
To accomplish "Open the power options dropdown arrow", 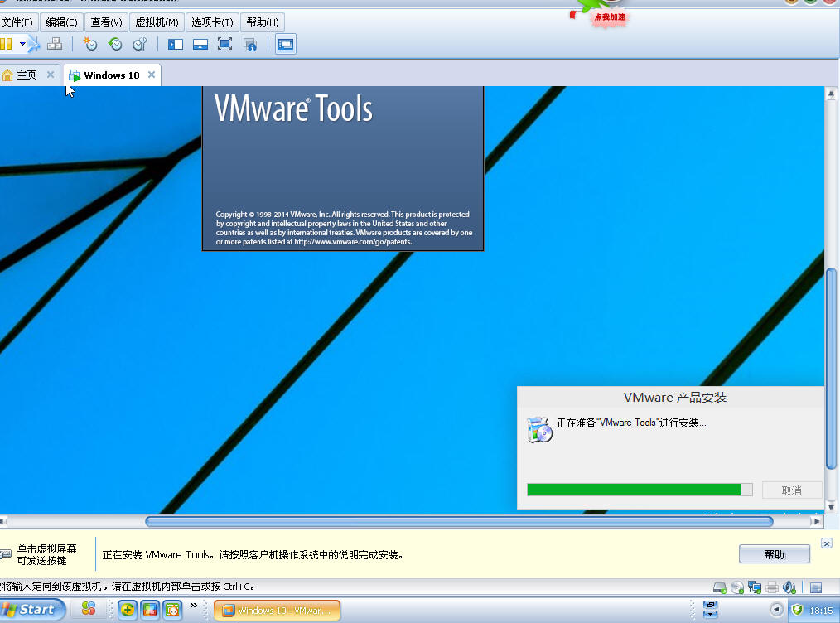I will 22,44.
